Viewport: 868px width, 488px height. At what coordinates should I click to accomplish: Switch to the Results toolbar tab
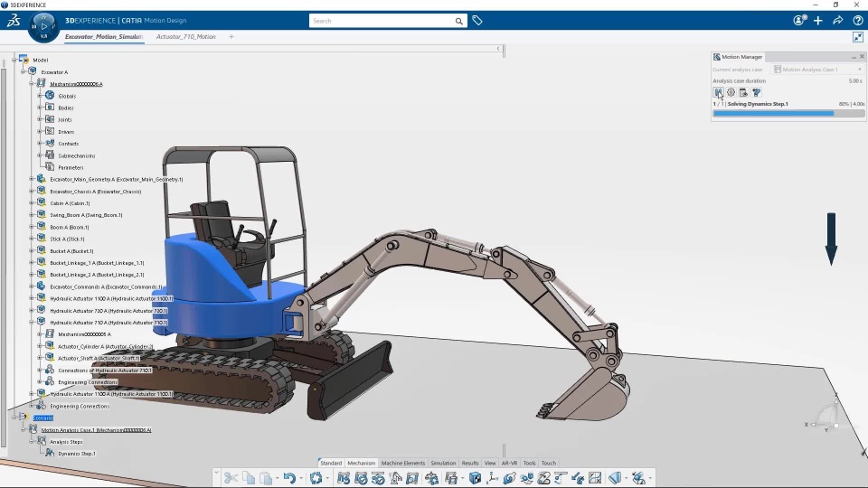coord(470,463)
